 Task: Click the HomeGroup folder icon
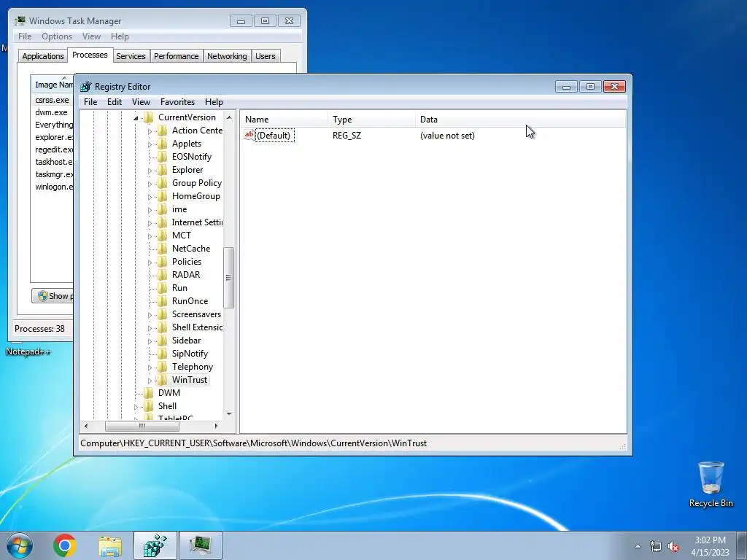[x=163, y=196]
